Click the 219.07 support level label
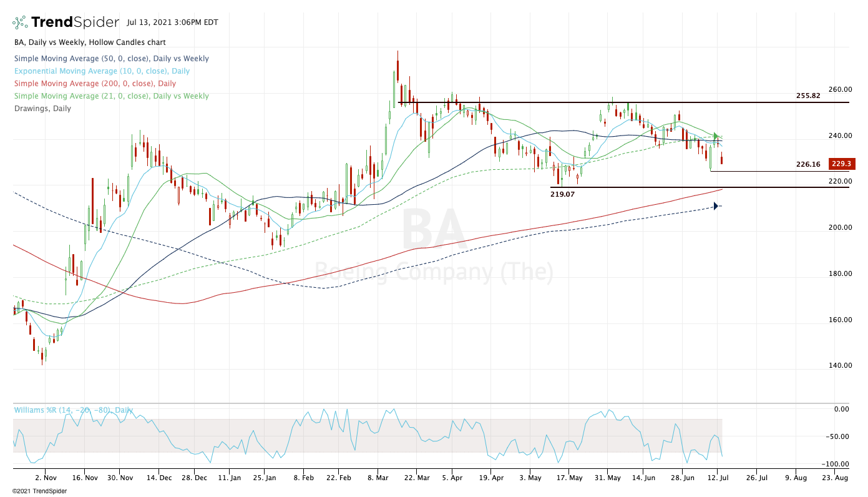868x497 pixels. [562, 194]
